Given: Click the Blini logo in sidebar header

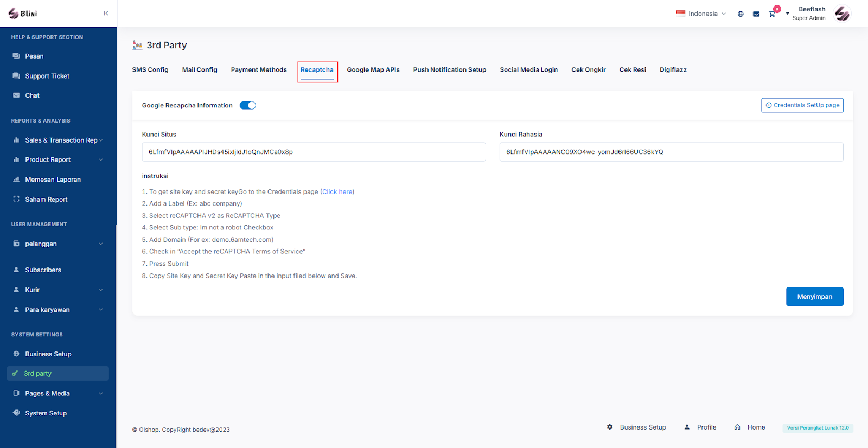Looking at the screenshot, I should pyautogui.click(x=23, y=14).
